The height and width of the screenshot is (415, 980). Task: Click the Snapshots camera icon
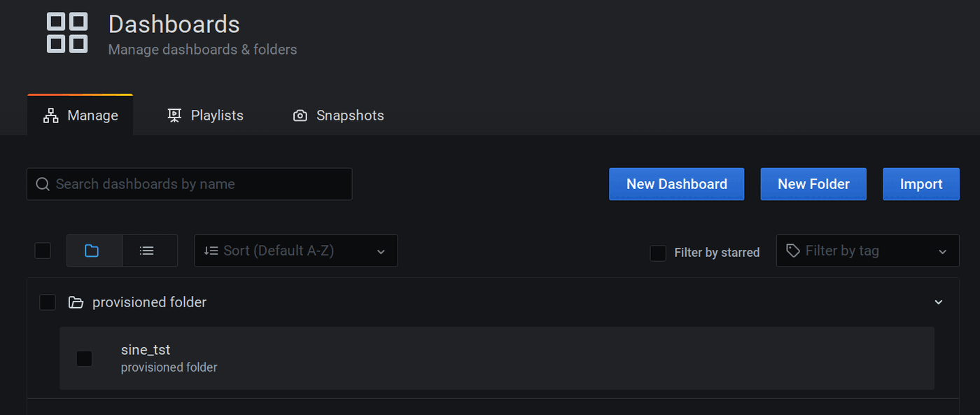(300, 115)
